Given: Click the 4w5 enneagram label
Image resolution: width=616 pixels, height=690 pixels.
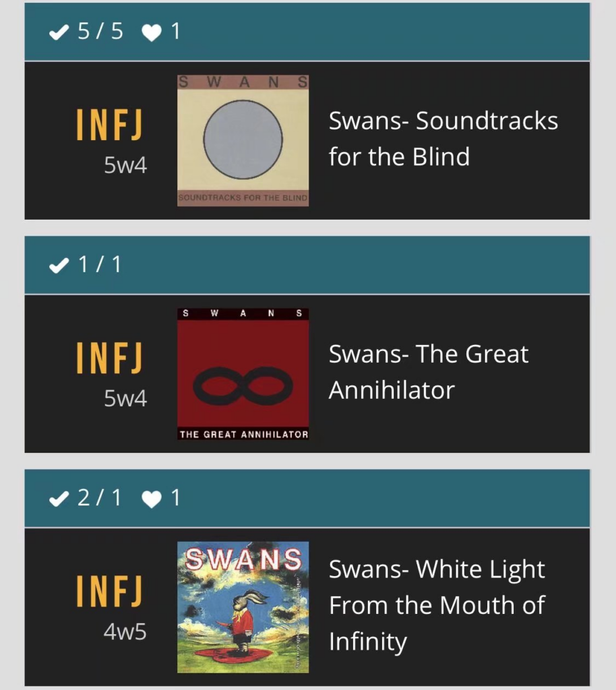Looking at the screenshot, I should 125,632.
